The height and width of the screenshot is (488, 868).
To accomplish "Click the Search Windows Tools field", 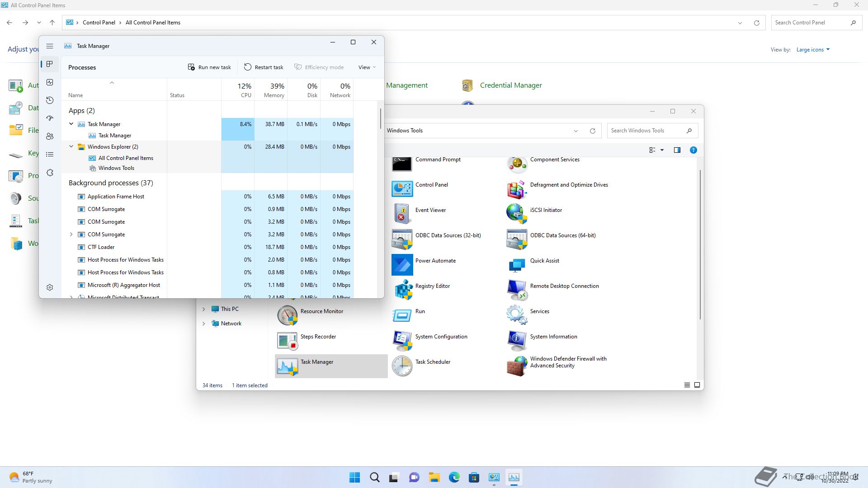I will pyautogui.click(x=646, y=131).
